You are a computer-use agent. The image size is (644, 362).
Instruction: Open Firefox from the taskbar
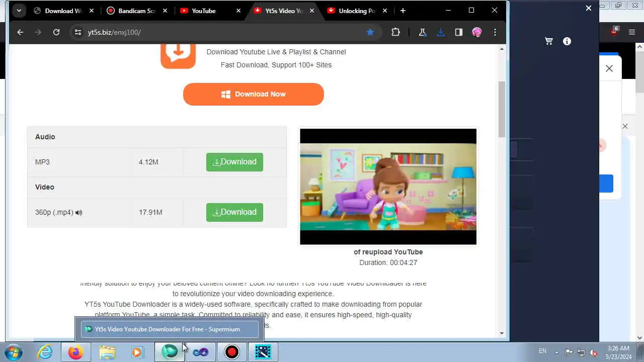coord(76,352)
